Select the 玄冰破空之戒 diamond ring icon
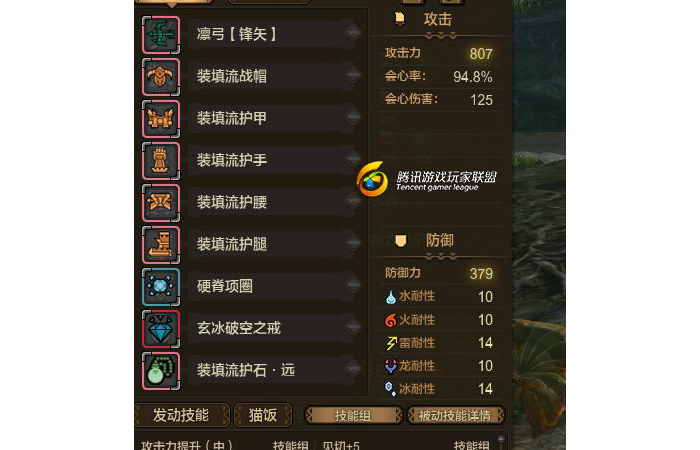The image size is (700, 450). (x=161, y=329)
